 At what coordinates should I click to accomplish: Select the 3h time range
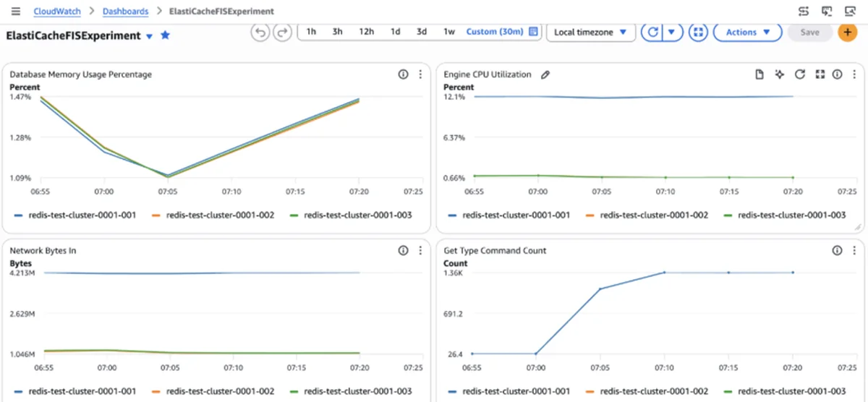338,32
